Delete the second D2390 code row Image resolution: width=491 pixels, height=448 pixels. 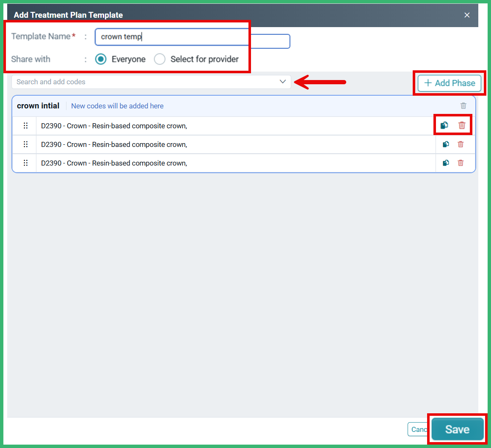pyautogui.click(x=461, y=144)
